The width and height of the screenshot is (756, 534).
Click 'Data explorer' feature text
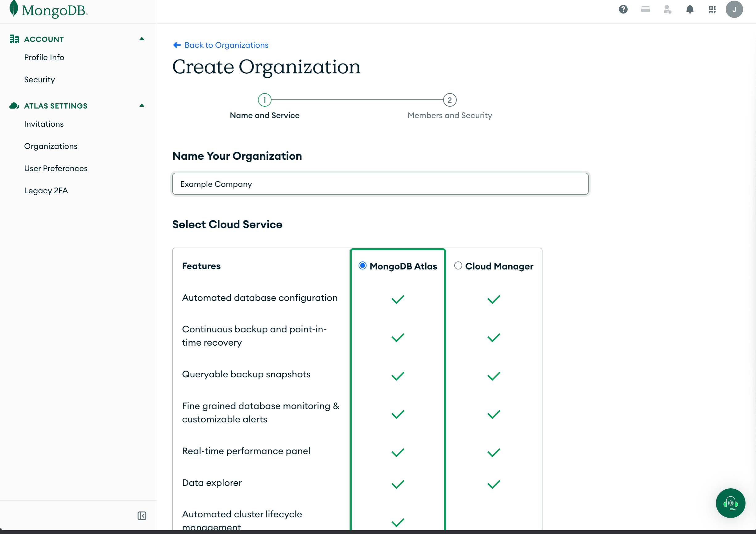click(x=212, y=483)
